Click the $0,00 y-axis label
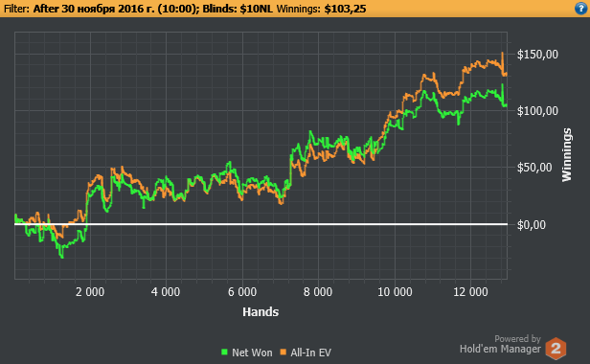The height and width of the screenshot is (364, 590). [x=532, y=225]
